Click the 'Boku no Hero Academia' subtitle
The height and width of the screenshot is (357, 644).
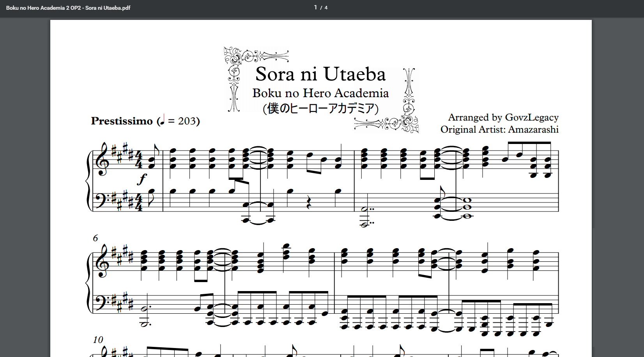320,93
